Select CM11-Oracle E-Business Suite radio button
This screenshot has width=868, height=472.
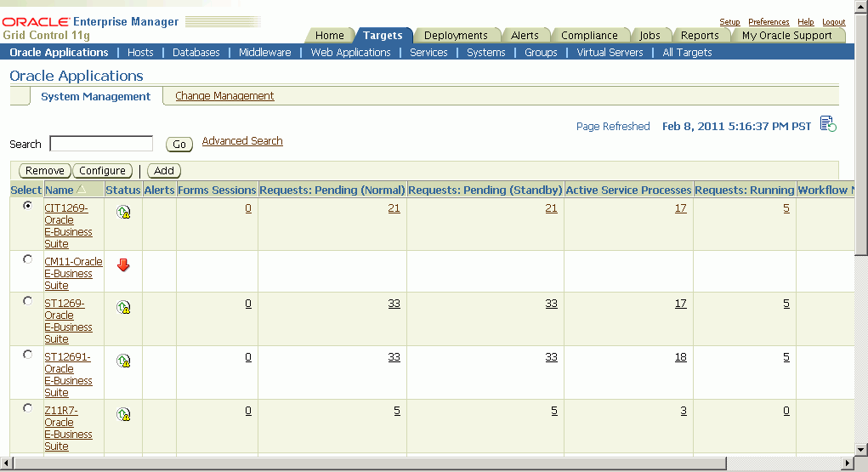click(x=28, y=259)
